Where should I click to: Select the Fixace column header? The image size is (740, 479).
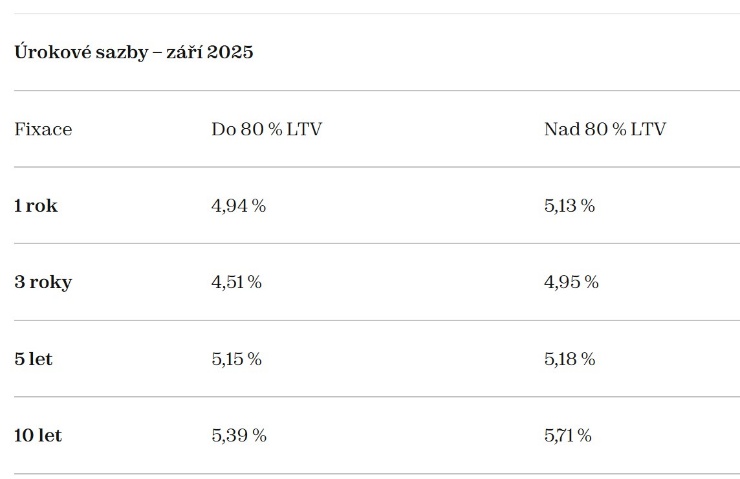43,129
